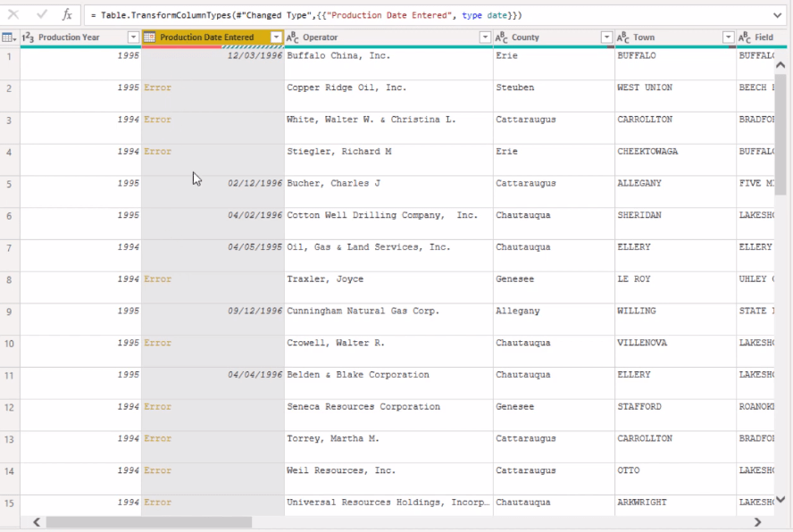793x532 pixels.
Task: Click the date cell 04/04/1996
Action: (x=213, y=383)
